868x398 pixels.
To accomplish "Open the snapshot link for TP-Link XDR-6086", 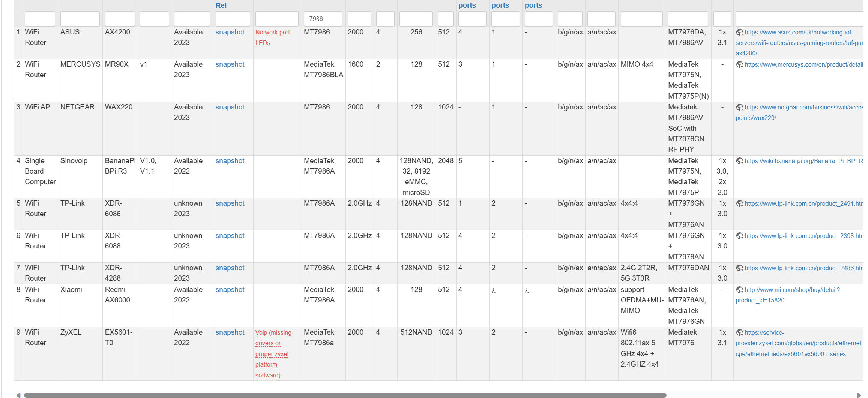I will point(230,203).
